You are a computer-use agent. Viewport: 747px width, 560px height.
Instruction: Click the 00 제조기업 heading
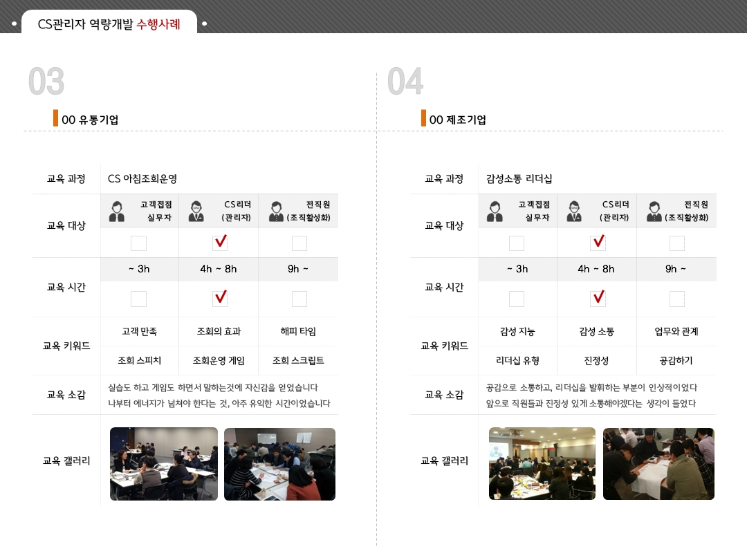(458, 120)
